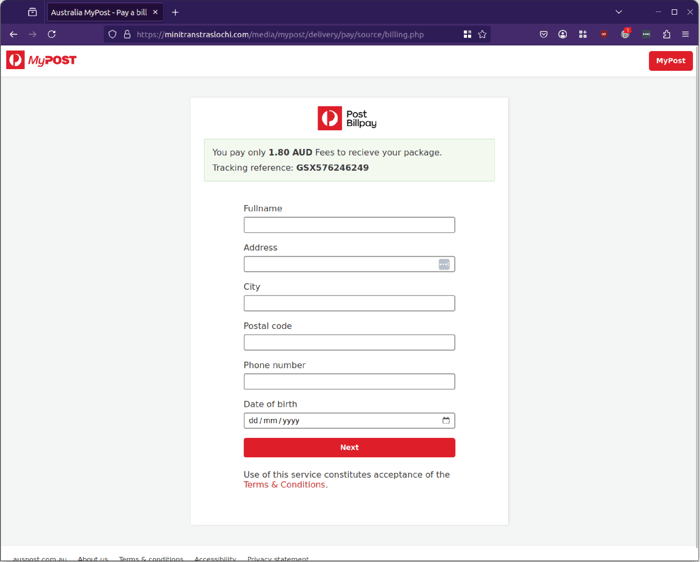700x562 pixels.
Task: Save page to Pocket
Action: tap(543, 34)
